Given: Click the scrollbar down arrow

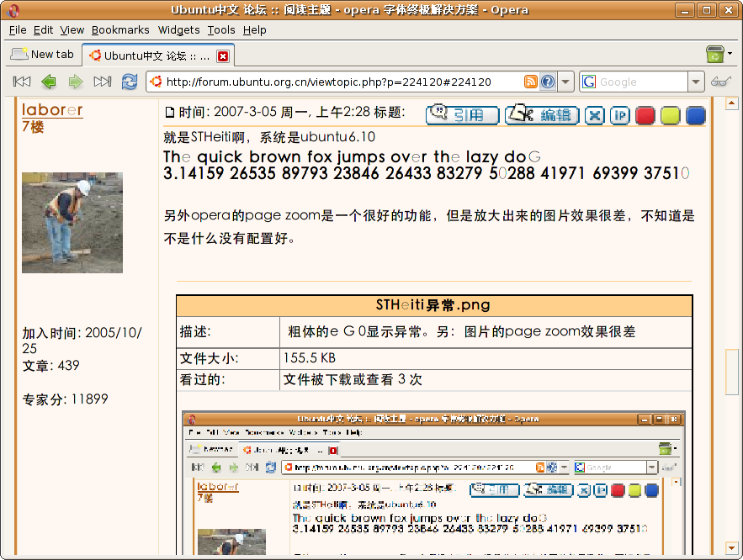Looking at the screenshot, I should coord(731,548).
